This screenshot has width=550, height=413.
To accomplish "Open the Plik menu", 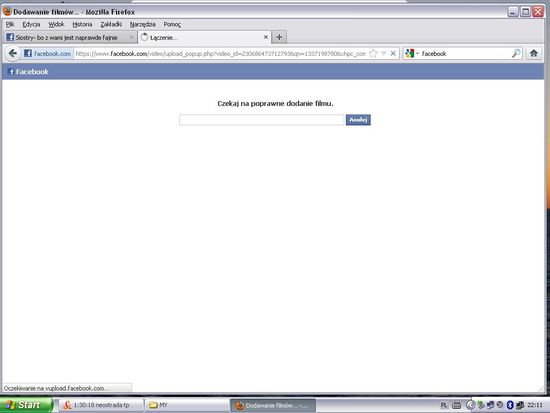I will 10,24.
